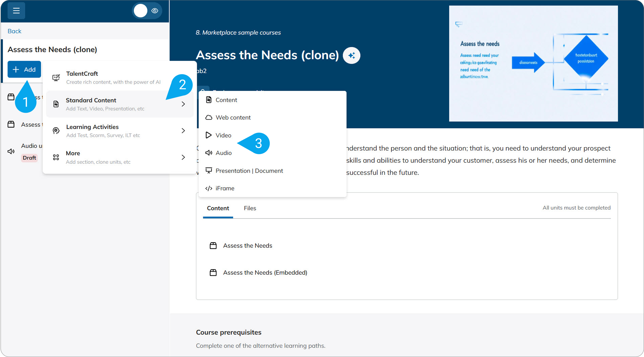
Task: Choose Web content option
Action: click(x=272, y=117)
